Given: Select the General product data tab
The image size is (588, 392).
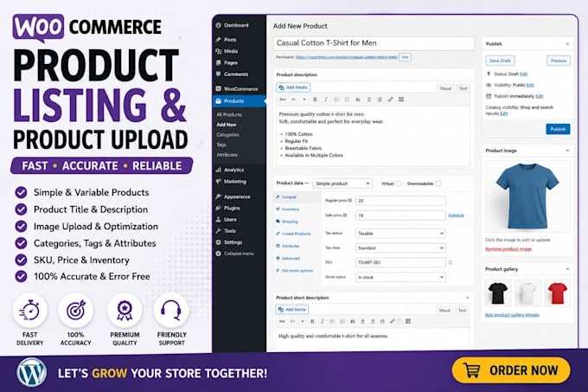Looking at the screenshot, I should (x=297, y=197).
